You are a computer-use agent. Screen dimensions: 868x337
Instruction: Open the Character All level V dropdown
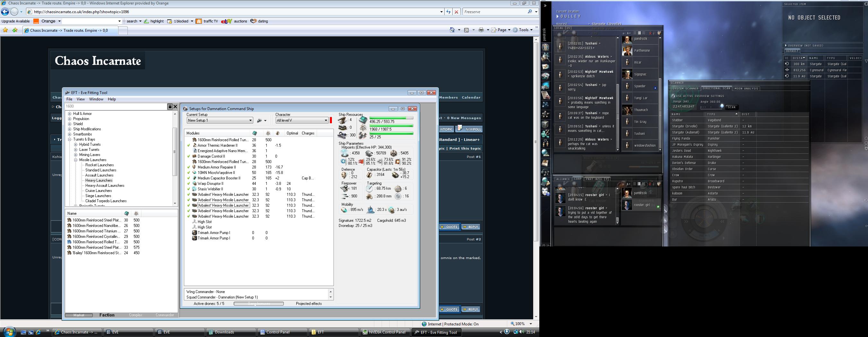(x=326, y=121)
